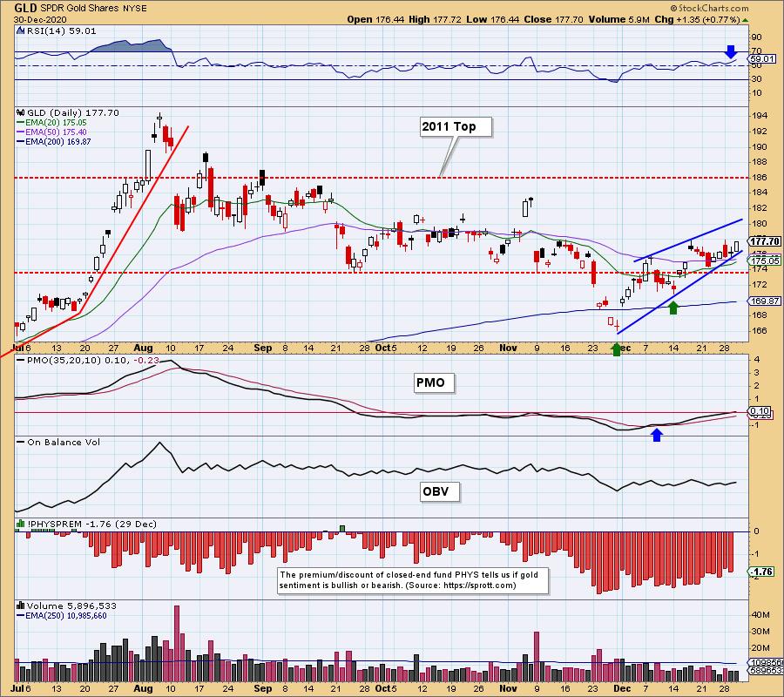Select the SPDR Gold Shares NYSE name

pyautogui.click(x=93, y=9)
